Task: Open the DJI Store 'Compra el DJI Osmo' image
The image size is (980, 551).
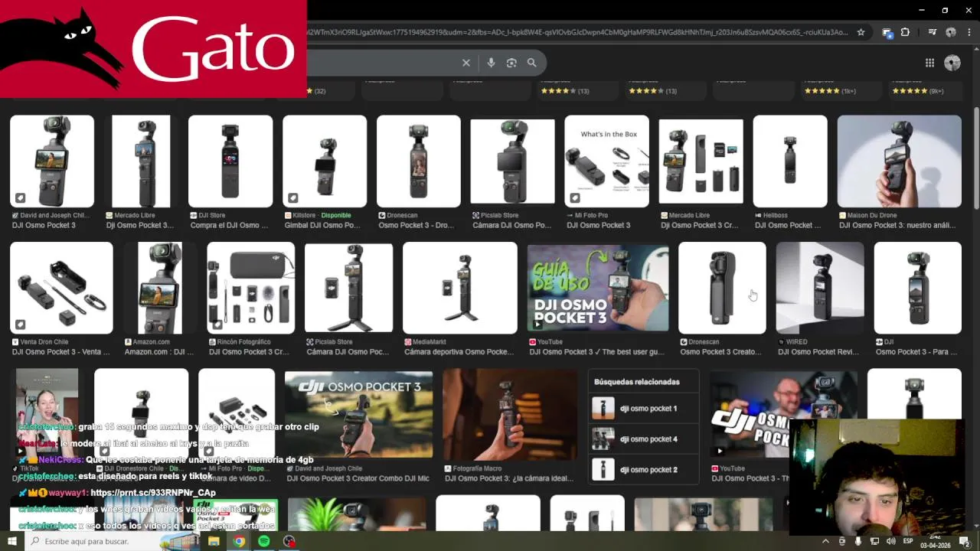Action: click(x=230, y=161)
